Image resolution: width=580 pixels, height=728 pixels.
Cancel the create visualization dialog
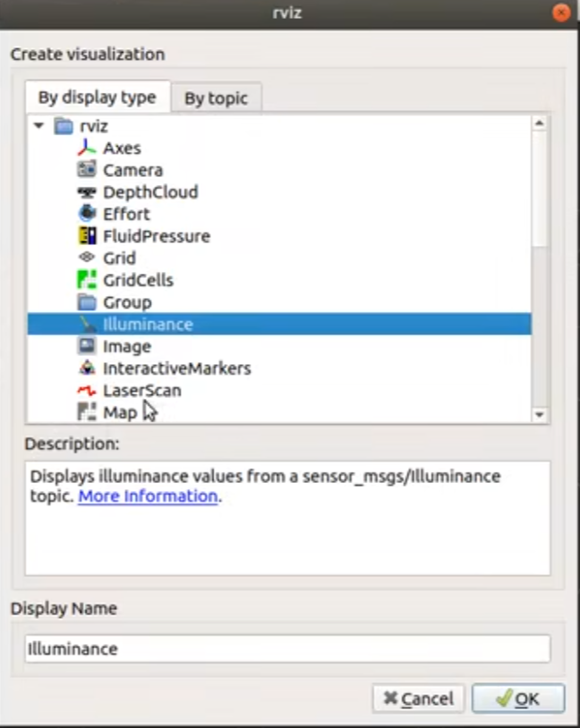[418, 698]
